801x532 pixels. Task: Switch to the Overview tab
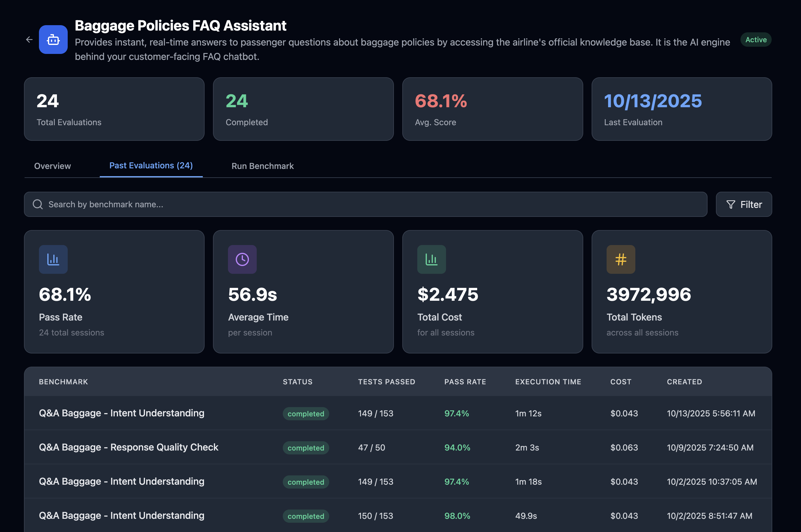[x=53, y=166]
